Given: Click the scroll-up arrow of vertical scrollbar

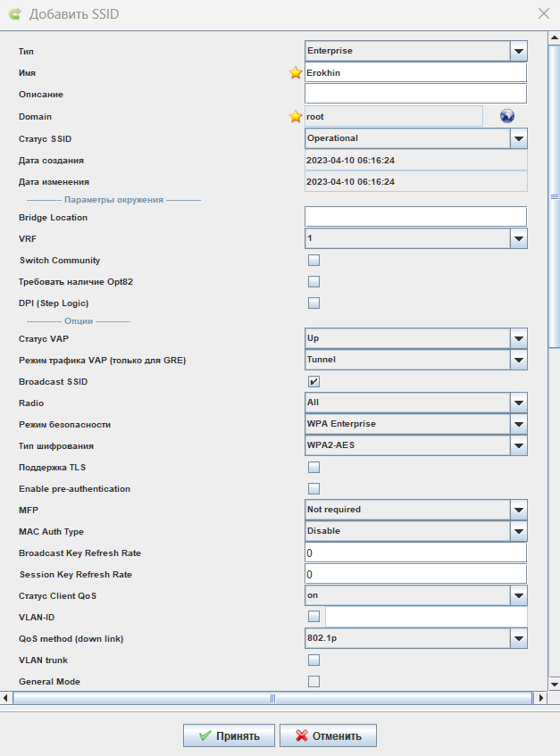Looking at the screenshot, I should tap(554, 37).
